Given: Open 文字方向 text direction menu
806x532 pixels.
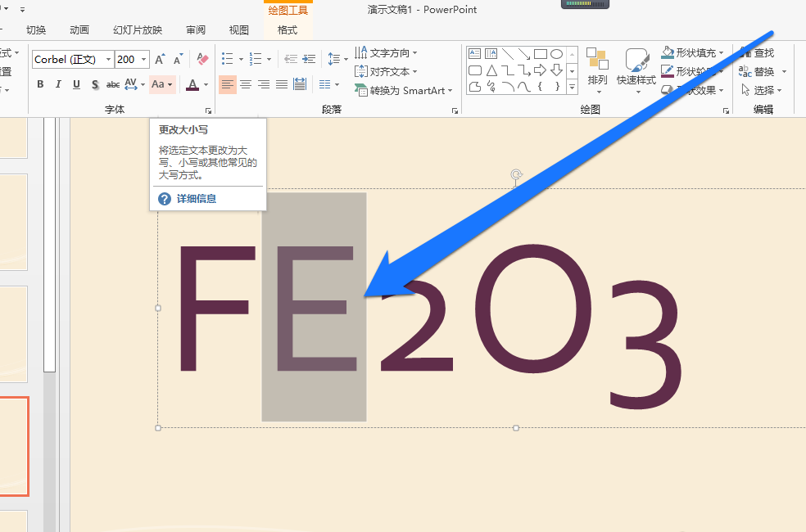Looking at the screenshot, I should (386, 52).
